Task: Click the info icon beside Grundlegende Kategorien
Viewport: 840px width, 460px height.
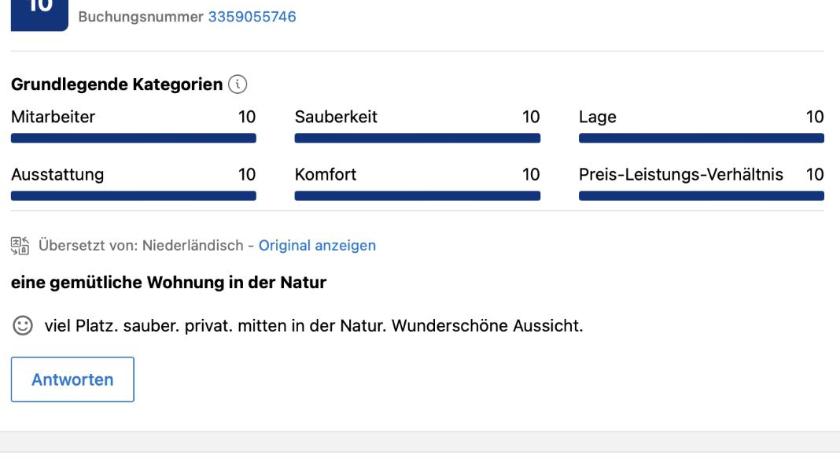Action: tap(238, 85)
